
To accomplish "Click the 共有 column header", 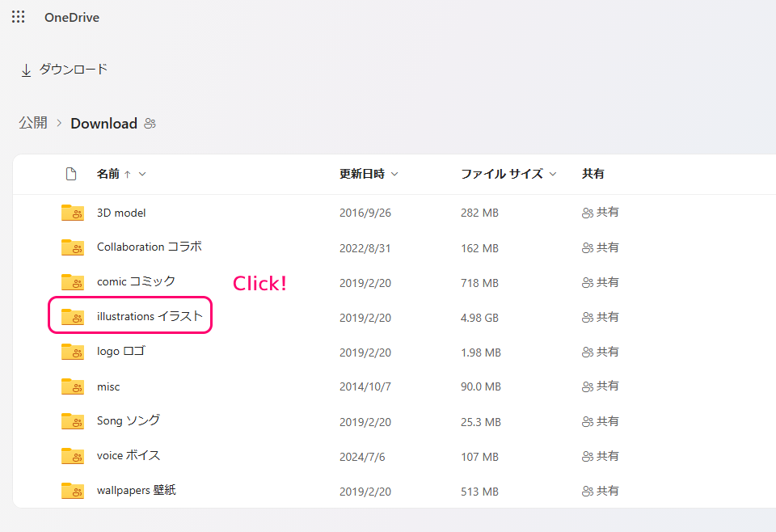I will click(593, 174).
